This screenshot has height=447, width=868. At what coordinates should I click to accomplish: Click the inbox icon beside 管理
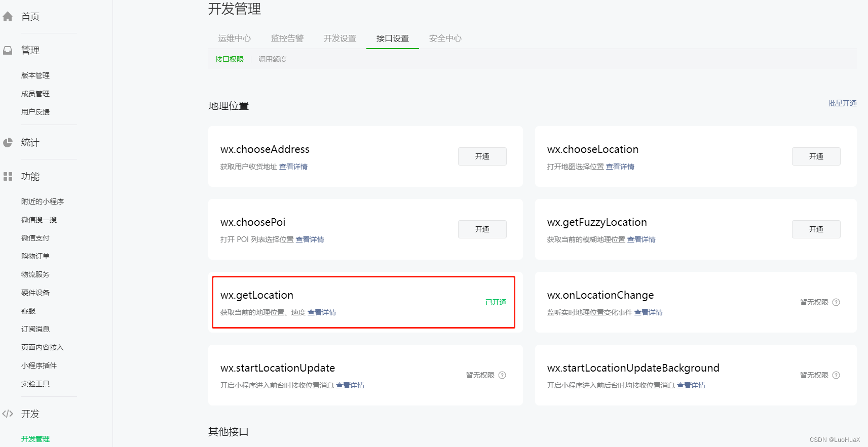tap(8, 51)
